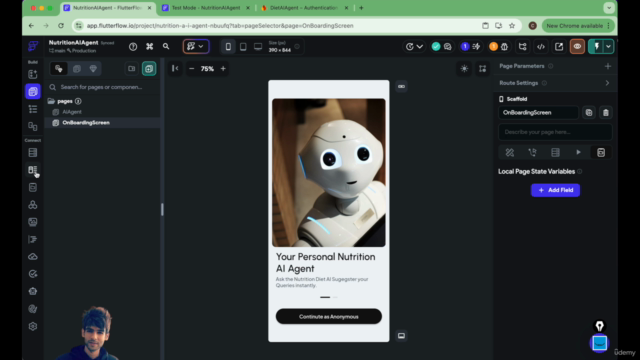The height and width of the screenshot is (360, 640).
Task: Click the duplicate page icon beside OnBoardingScreen
Action: tap(589, 113)
